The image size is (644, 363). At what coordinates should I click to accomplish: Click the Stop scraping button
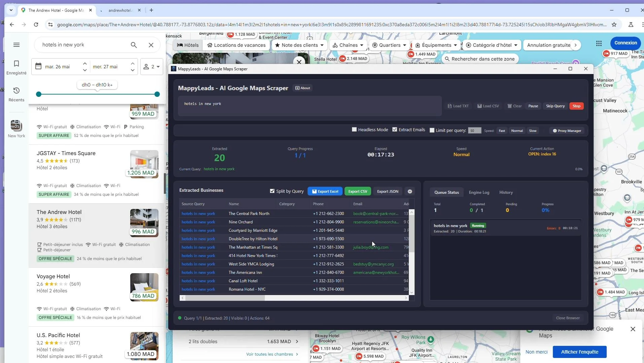[576, 106]
